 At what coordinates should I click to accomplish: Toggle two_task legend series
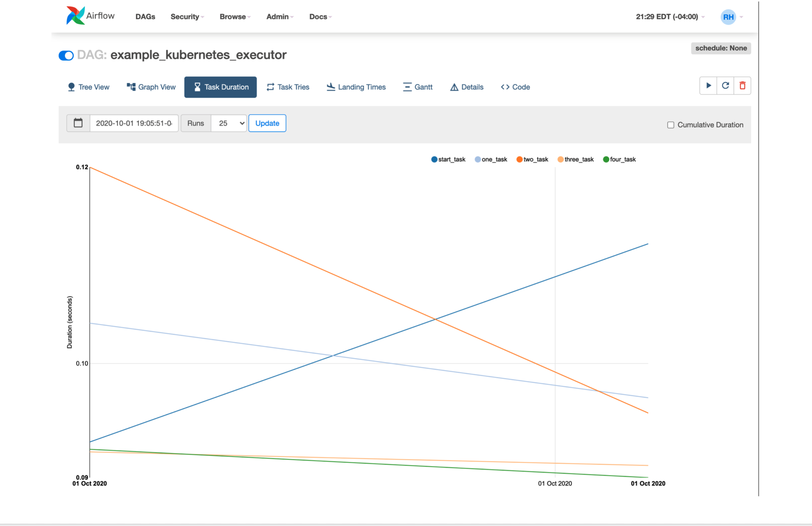point(532,159)
